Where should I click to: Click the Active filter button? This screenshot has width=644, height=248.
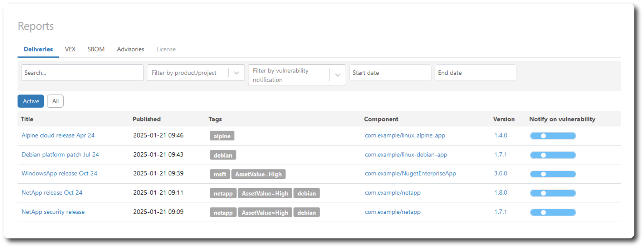tap(31, 101)
